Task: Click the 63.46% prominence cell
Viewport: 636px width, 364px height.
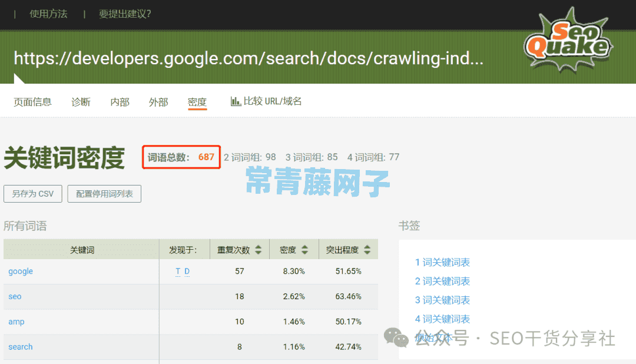Action: (348, 296)
